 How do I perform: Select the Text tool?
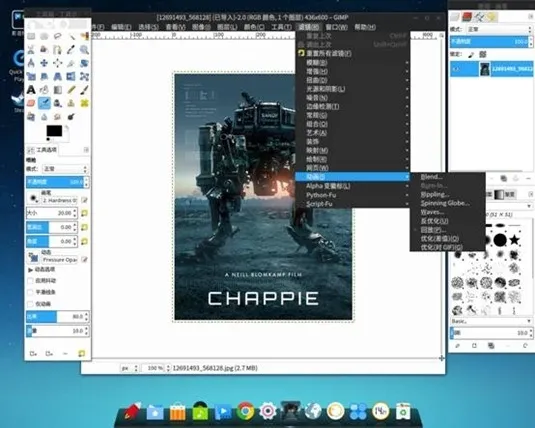click(x=31, y=90)
